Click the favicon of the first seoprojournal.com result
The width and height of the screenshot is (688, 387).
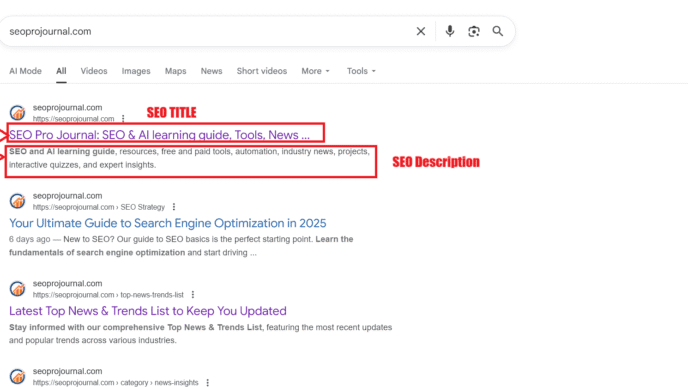[18, 113]
